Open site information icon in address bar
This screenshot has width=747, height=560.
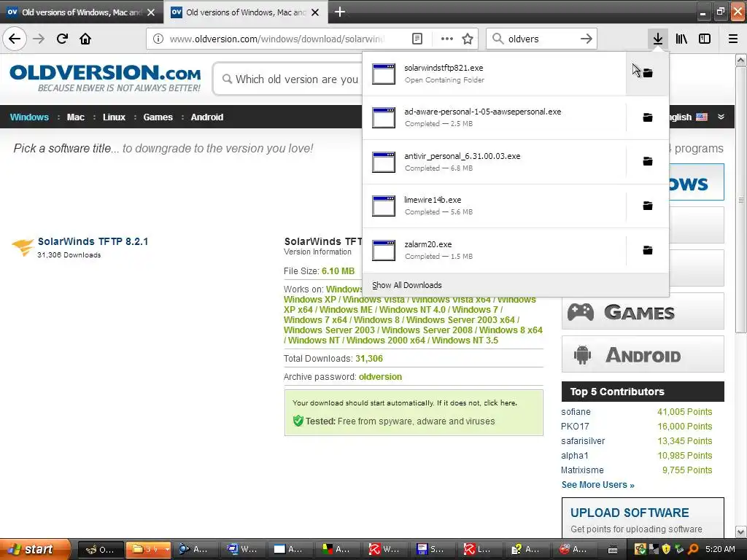[158, 39]
